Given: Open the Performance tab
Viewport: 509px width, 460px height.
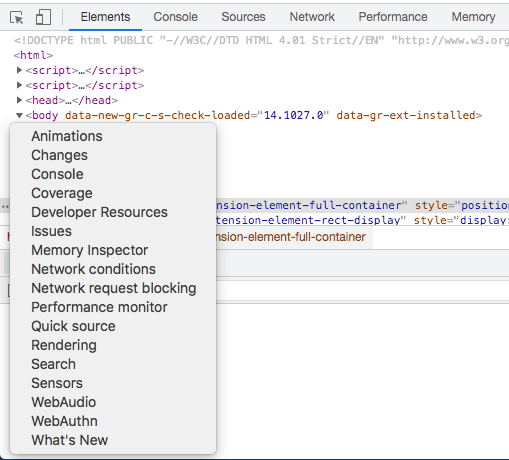Looking at the screenshot, I should [x=393, y=17].
